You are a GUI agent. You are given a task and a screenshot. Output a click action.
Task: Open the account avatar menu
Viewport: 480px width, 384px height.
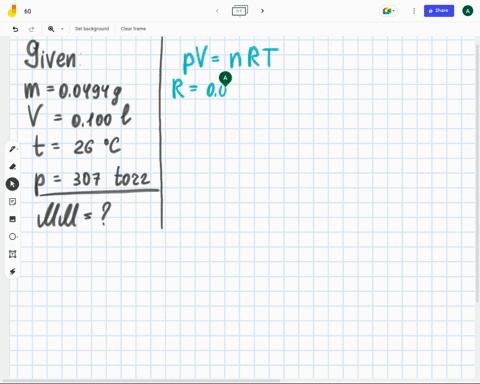tap(468, 11)
